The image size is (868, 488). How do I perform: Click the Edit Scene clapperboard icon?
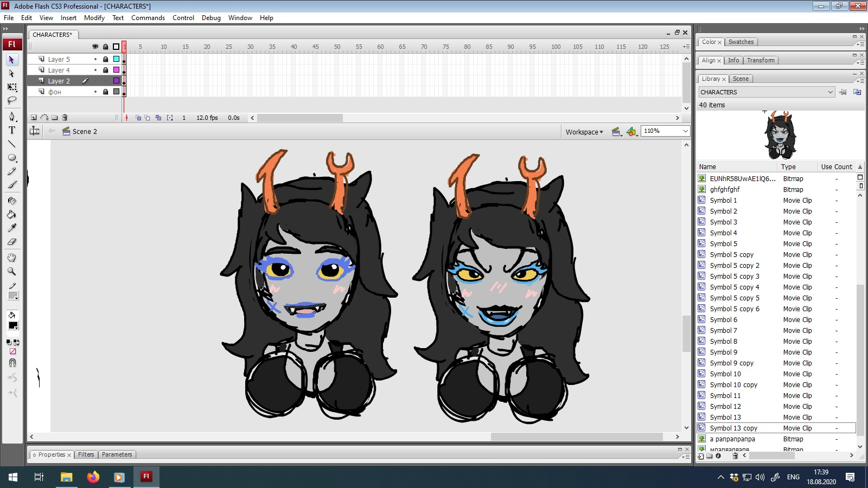(616, 132)
